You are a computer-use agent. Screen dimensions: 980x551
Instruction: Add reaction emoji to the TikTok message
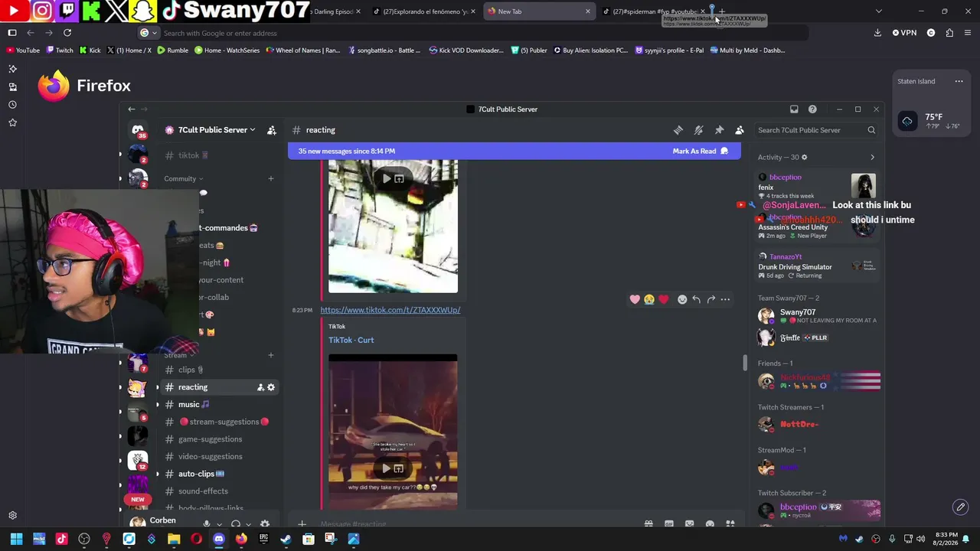[682, 299]
